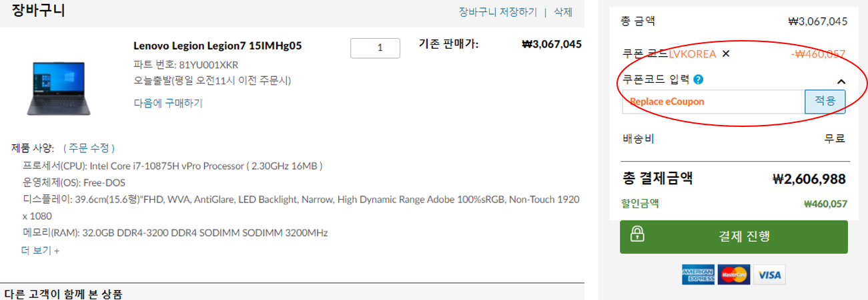Open Lenovo Legion Legion7 15IMHg05 product title
Viewport: 868px width, 300px height.
pyautogui.click(x=218, y=46)
